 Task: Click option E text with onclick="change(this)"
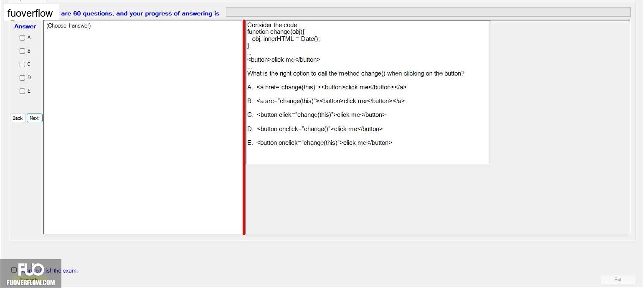point(319,143)
